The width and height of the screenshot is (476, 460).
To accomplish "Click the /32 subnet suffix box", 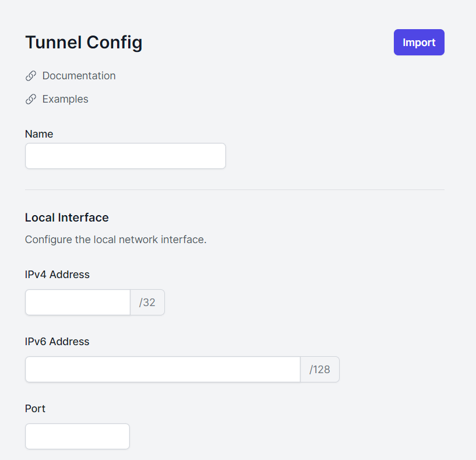I will pos(147,303).
